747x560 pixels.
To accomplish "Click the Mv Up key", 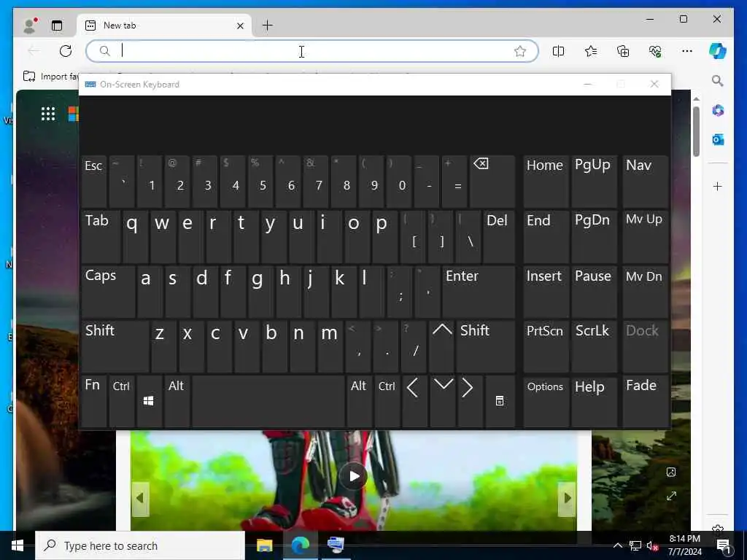I will [645, 236].
